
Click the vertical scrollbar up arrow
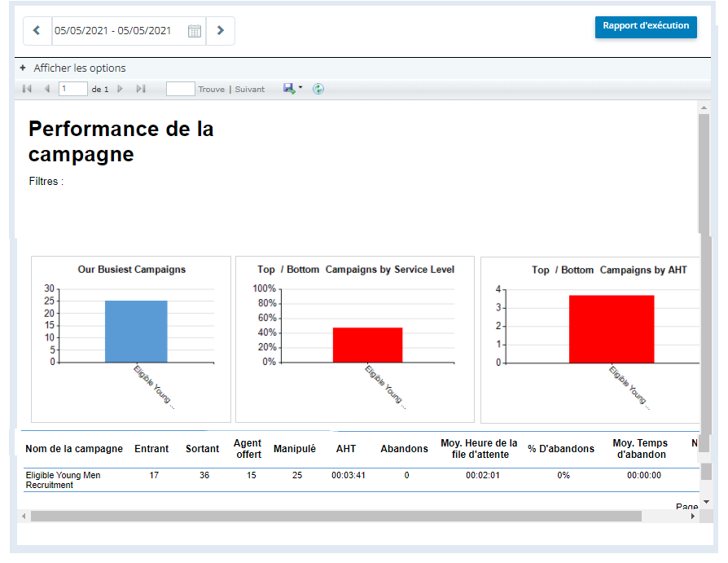(704, 108)
